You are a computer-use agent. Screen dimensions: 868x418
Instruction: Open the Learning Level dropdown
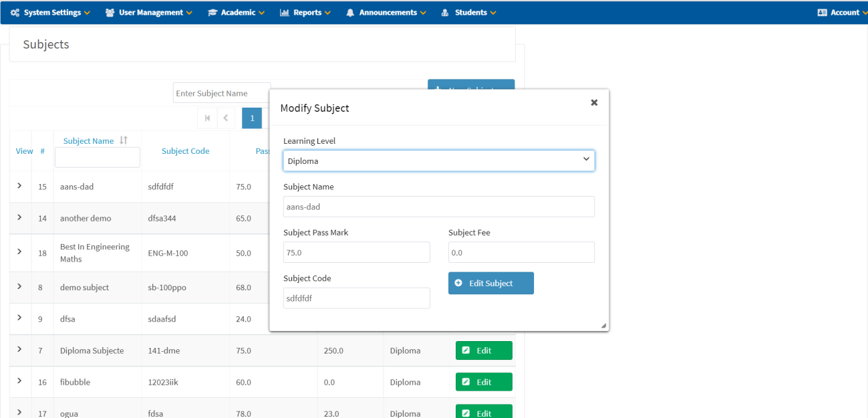(438, 161)
